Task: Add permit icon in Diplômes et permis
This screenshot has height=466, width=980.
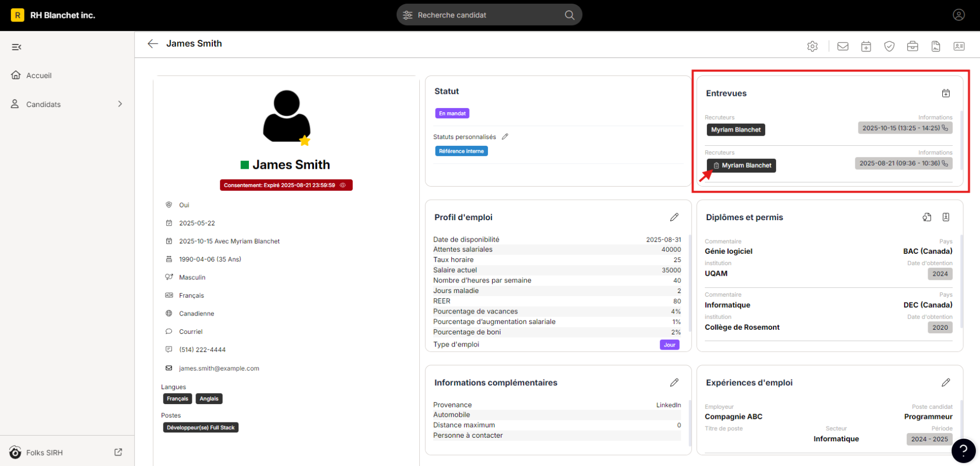Action: click(x=946, y=217)
